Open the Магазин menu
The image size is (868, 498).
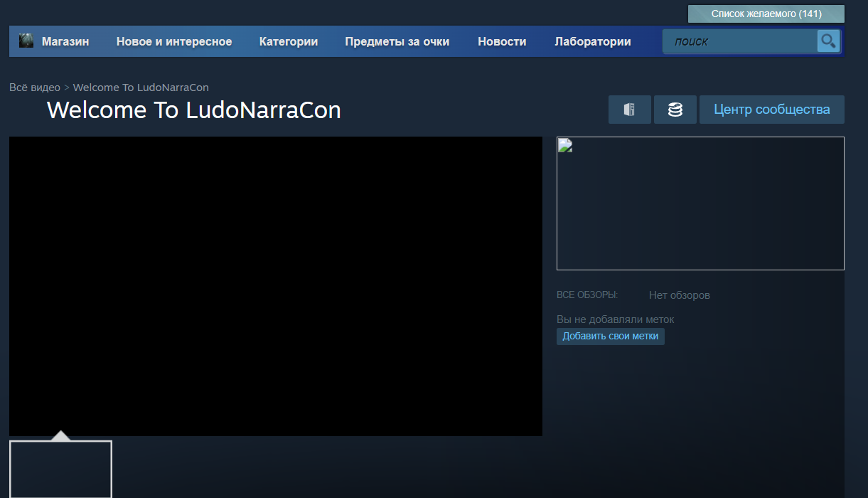[65, 41]
